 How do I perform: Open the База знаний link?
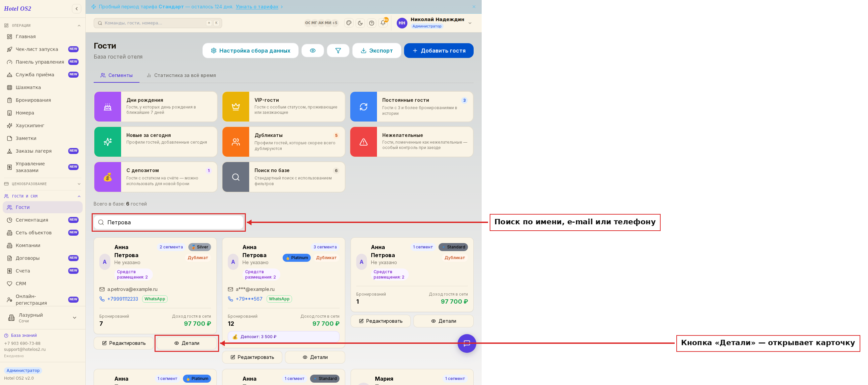(20, 335)
